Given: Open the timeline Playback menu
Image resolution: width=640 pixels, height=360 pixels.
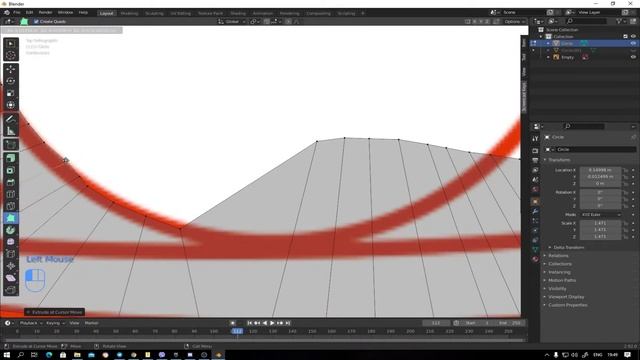Looking at the screenshot, I should coord(29,323).
